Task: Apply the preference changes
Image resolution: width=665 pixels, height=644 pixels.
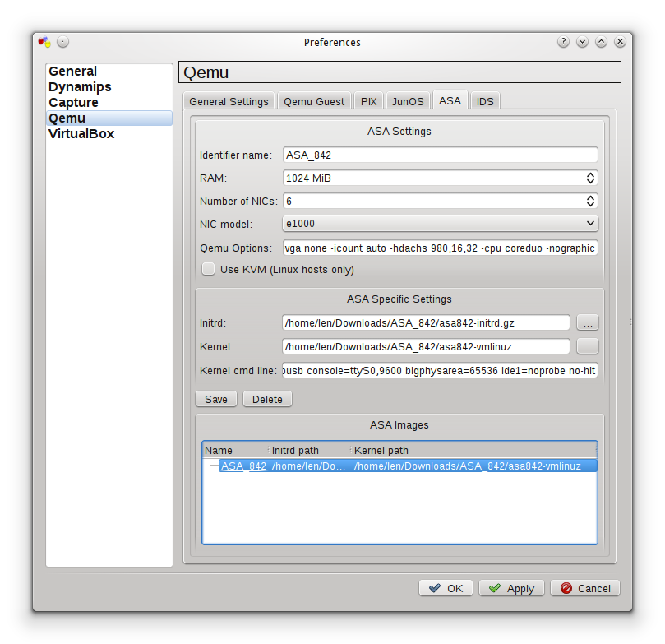Action: point(511,588)
